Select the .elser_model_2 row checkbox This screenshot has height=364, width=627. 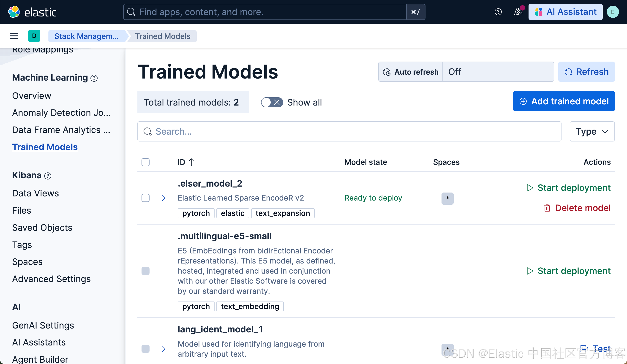tap(146, 198)
